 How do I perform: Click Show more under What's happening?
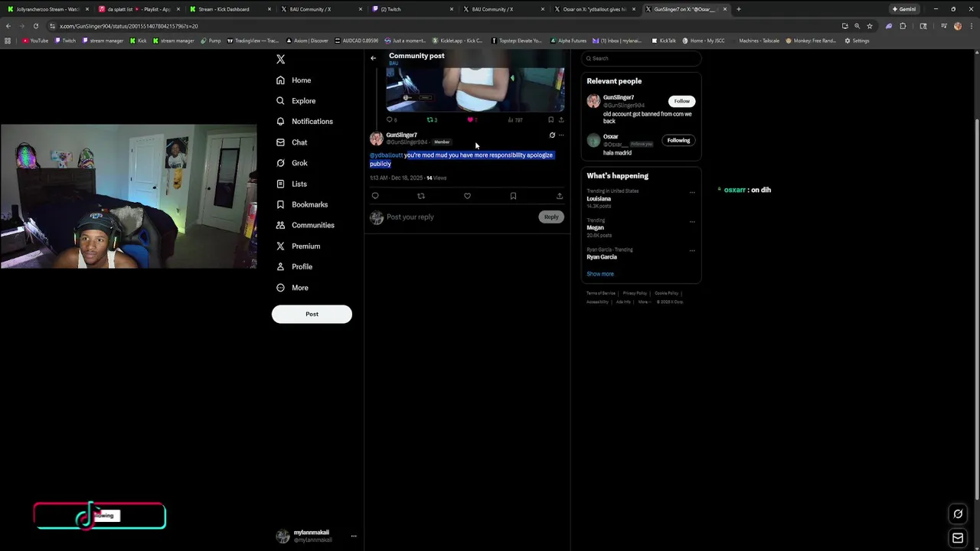pyautogui.click(x=600, y=274)
